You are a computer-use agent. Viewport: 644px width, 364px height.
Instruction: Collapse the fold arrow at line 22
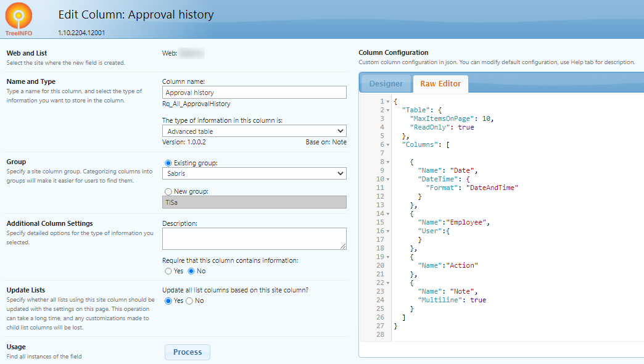388,283
